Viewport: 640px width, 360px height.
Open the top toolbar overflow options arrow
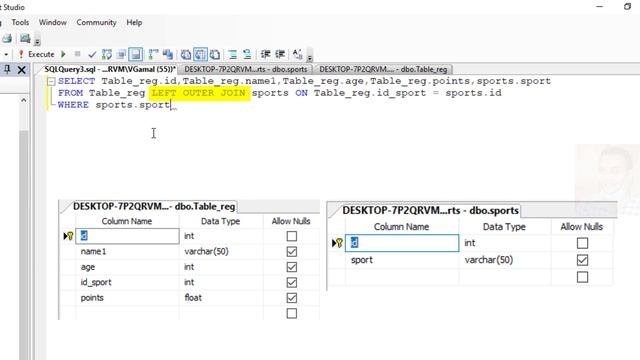pyautogui.click(x=37, y=41)
